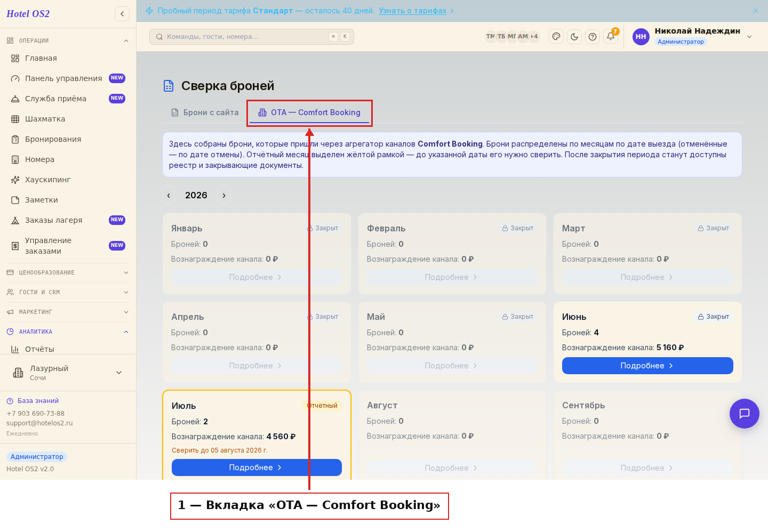
Task: Open the Николай Надеждин user menu
Action: pos(693,36)
